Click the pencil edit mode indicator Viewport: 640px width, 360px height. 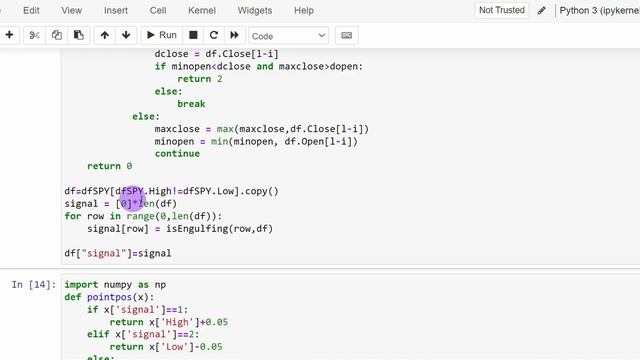coord(542,11)
